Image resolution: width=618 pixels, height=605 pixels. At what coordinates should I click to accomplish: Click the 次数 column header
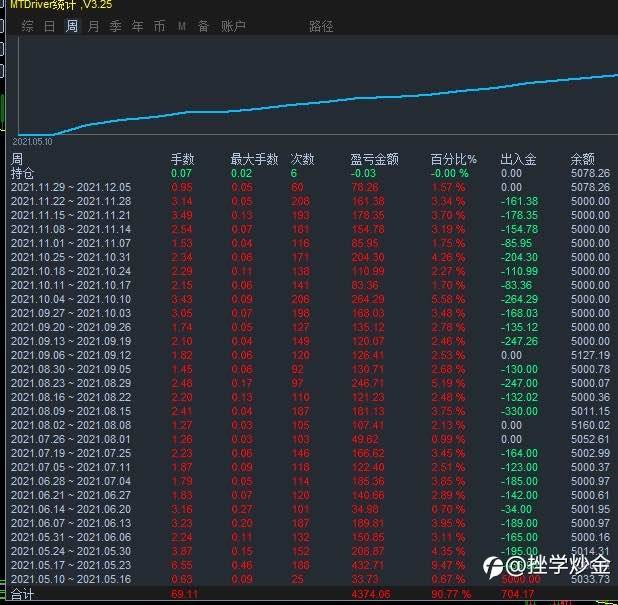[x=302, y=159]
